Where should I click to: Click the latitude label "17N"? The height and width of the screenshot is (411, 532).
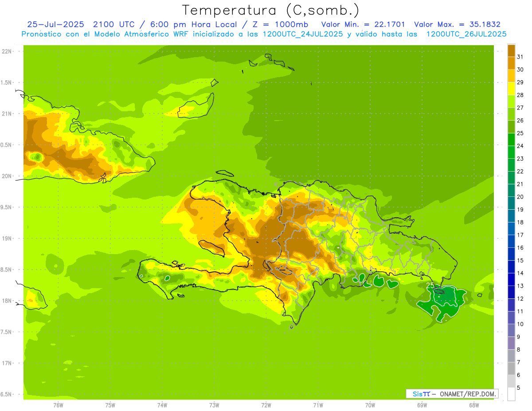[x=7, y=363]
